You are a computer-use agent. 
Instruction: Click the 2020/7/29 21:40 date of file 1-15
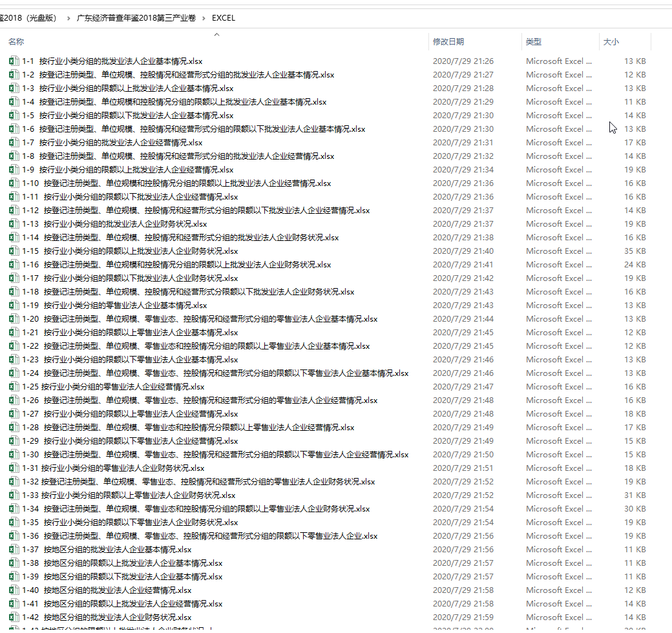point(463,251)
